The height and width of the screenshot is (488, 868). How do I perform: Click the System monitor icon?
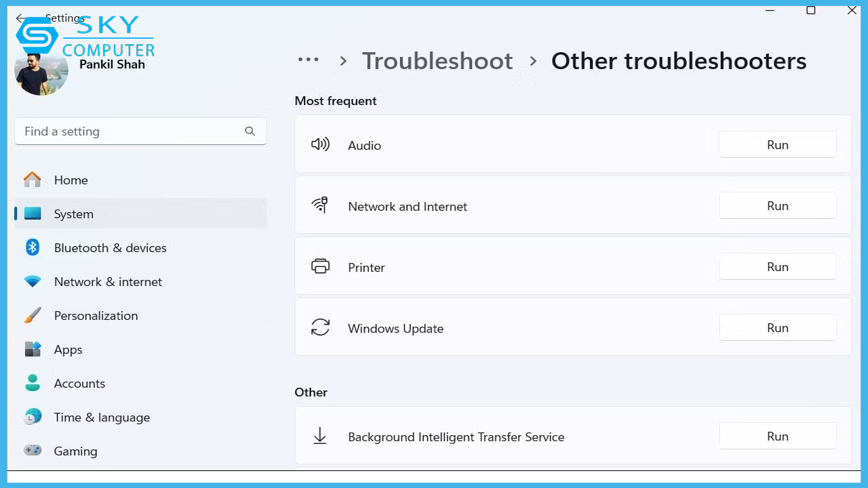[x=33, y=213]
